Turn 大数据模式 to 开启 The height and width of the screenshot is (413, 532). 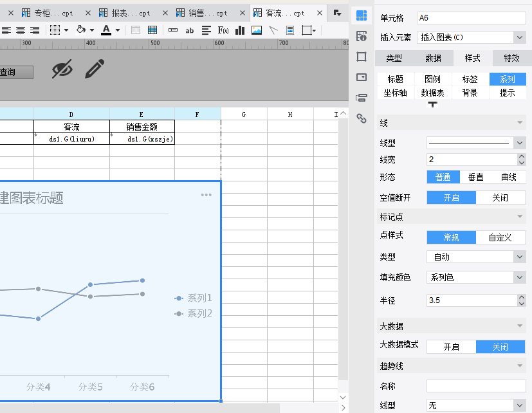point(451,347)
